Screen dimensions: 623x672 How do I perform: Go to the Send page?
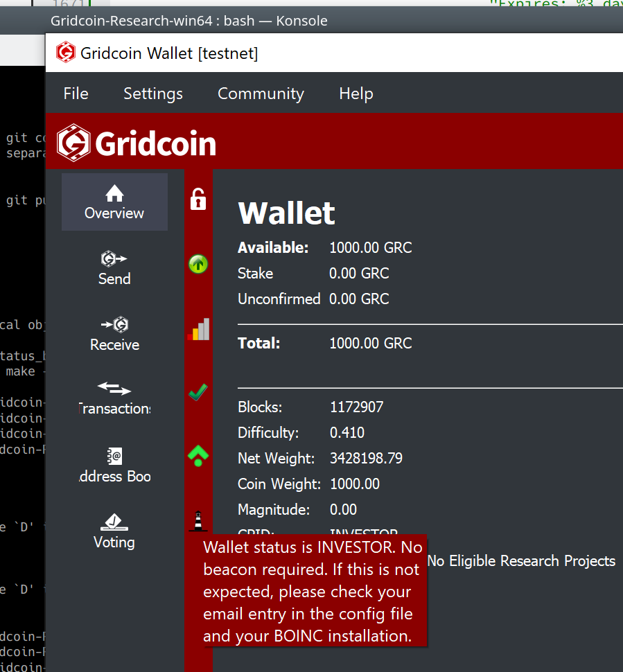[x=114, y=268]
